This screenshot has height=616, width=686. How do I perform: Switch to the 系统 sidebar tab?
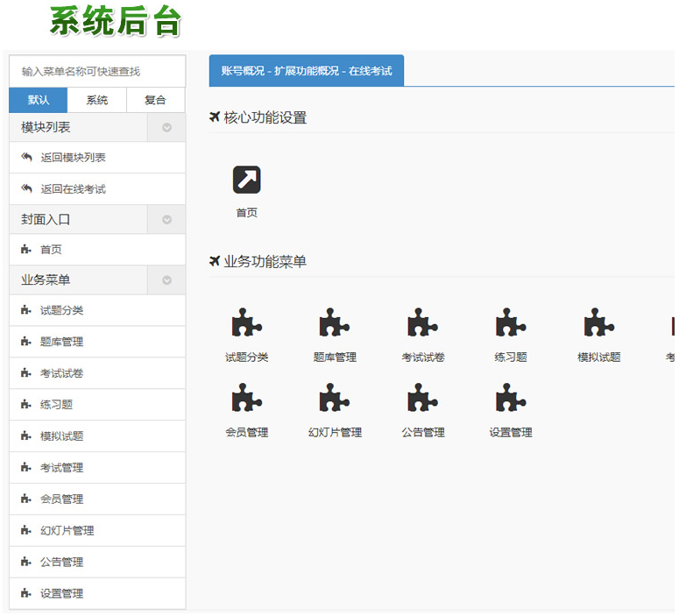click(97, 100)
